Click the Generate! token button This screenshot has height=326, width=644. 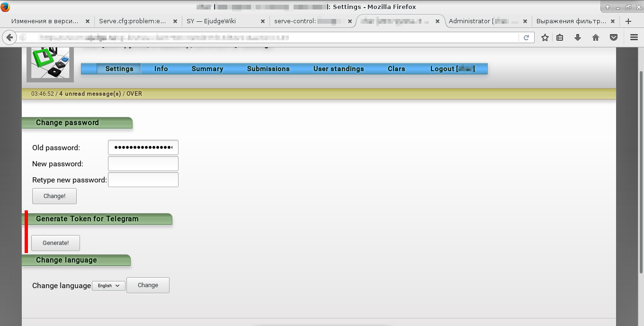pos(55,243)
